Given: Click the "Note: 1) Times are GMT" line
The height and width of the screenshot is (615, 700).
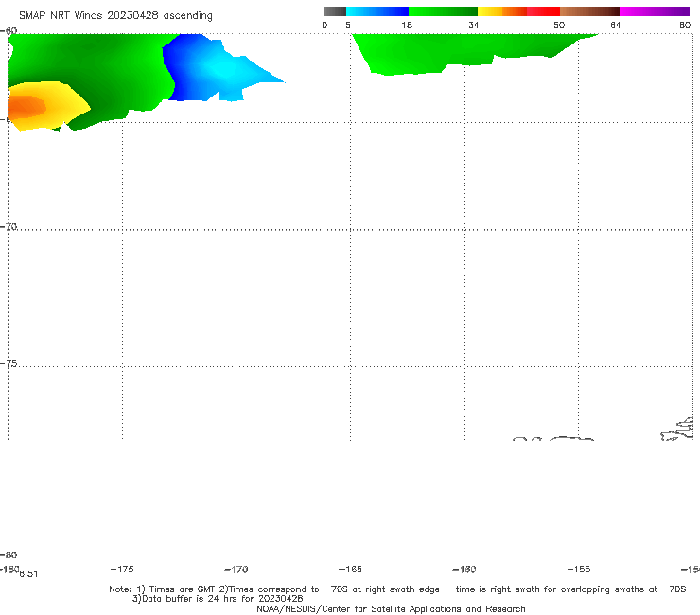Looking at the screenshot, I should coord(397,589).
